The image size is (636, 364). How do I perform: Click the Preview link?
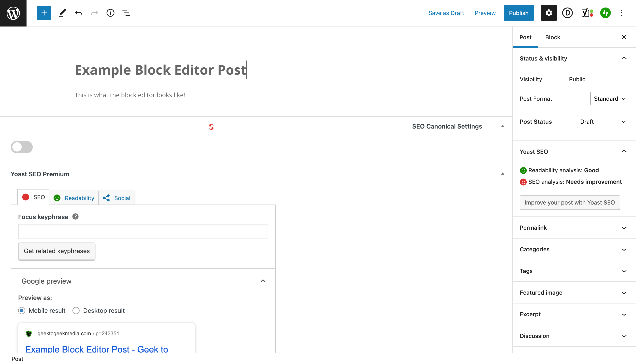(x=485, y=13)
